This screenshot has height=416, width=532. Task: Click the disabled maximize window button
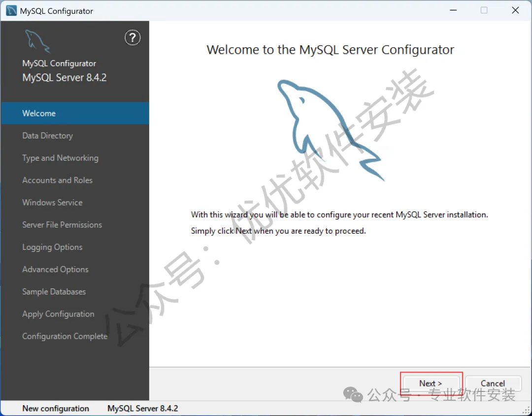tap(484, 10)
